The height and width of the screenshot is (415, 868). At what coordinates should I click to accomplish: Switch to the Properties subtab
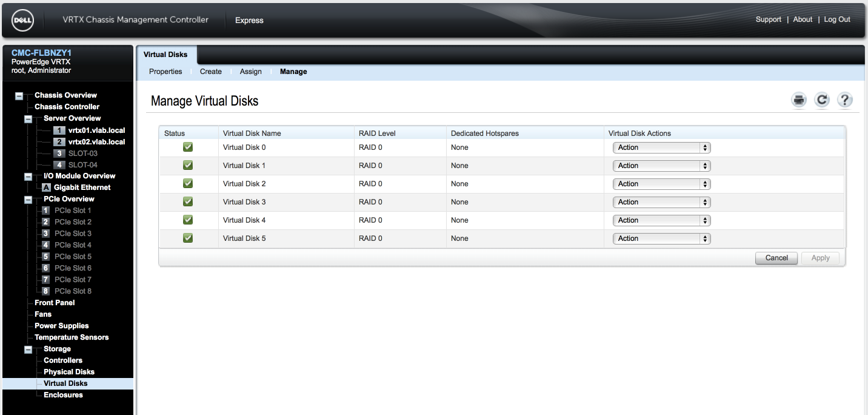click(x=165, y=72)
